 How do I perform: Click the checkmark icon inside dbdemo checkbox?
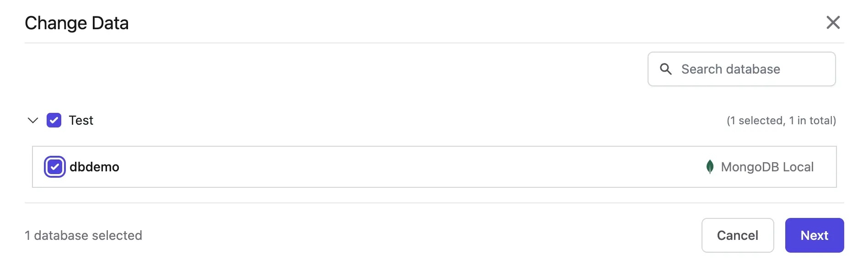pyautogui.click(x=54, y=167)
